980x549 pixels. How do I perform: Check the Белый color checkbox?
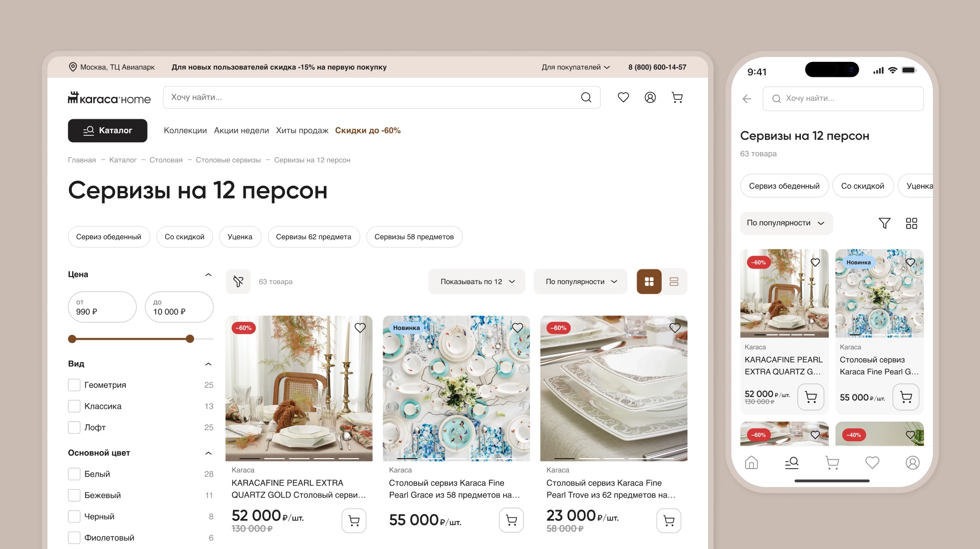tap(74, 474)
